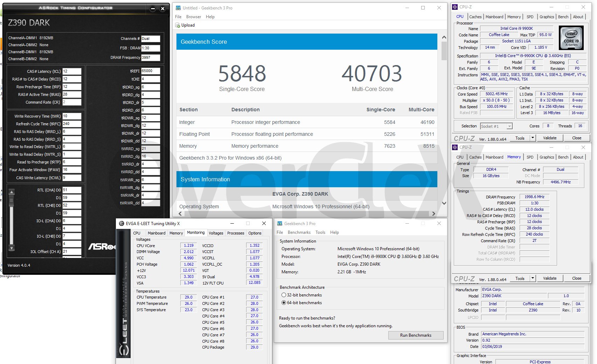The width and height of the screenshot is (597, 364).
Task: Click Close button in upper CPU-Z
Action: coord(577,138)
